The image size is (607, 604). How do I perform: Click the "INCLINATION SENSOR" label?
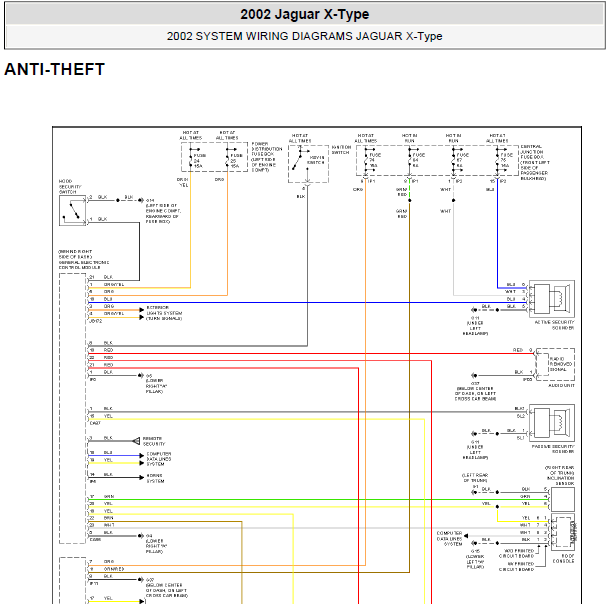(561, 480)
